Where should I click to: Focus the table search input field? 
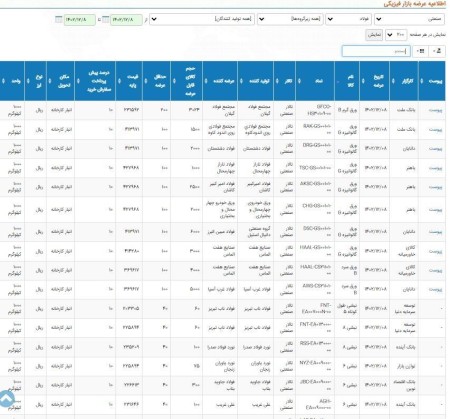pos(376,51)
